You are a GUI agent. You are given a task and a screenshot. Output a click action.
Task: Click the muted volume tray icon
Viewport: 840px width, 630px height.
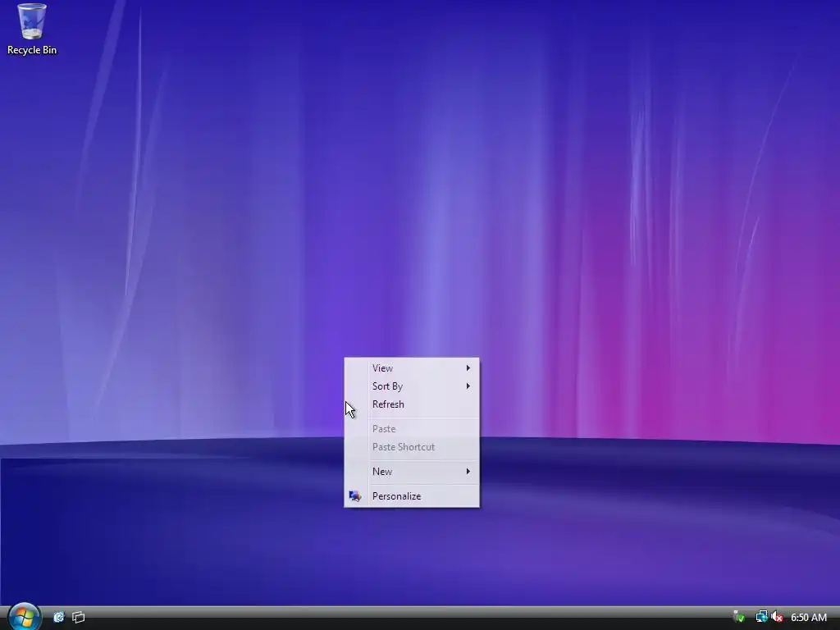[777, 617]
